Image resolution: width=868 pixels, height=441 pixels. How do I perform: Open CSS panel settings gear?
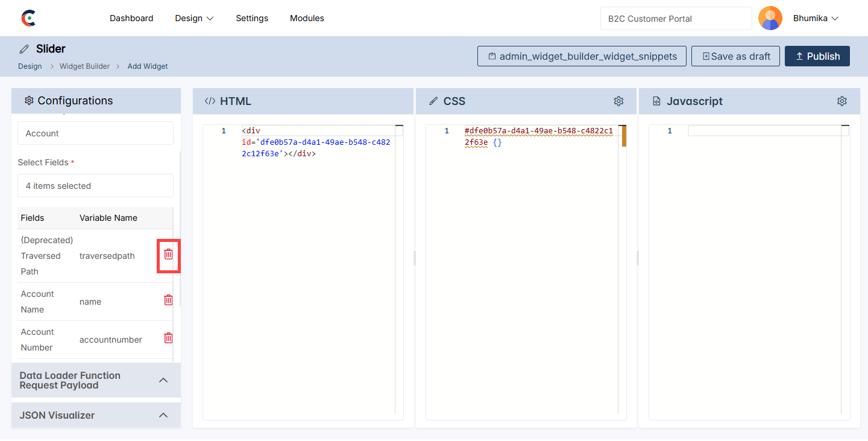[x=618, y=101]
